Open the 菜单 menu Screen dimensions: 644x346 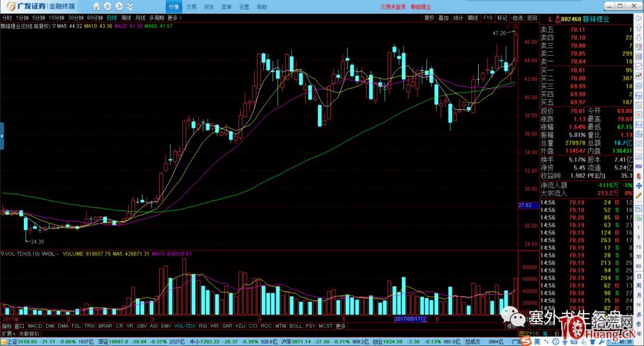(x=227, y=7)
